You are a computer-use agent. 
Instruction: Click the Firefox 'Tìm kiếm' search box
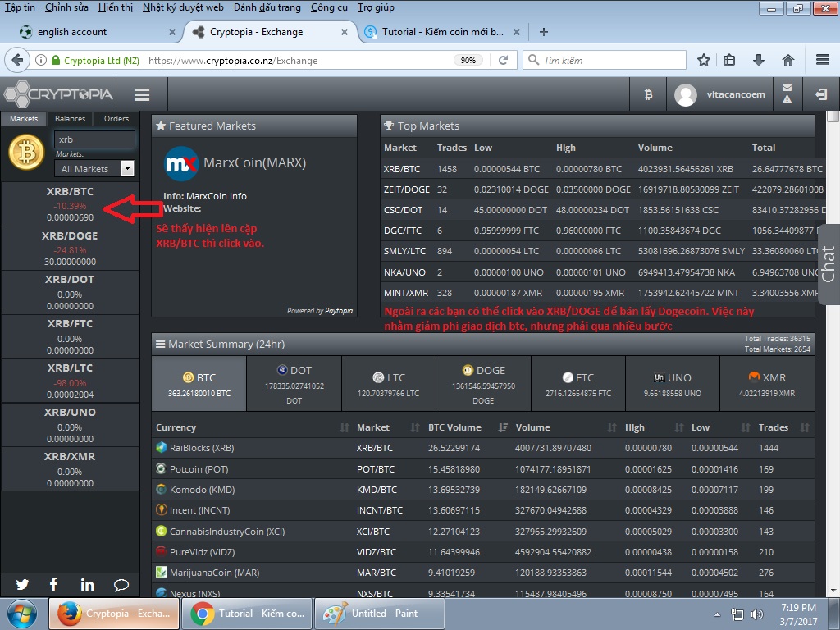[x=605, y=60]
